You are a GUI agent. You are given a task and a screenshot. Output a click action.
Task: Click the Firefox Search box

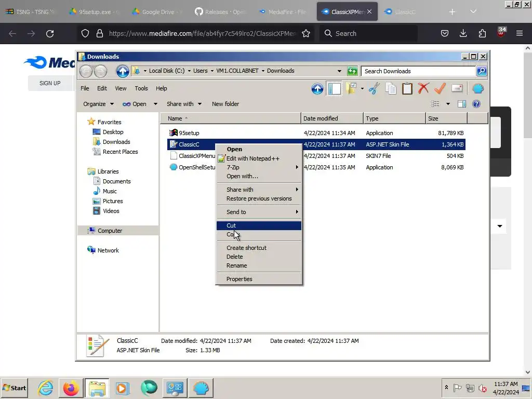368,33
